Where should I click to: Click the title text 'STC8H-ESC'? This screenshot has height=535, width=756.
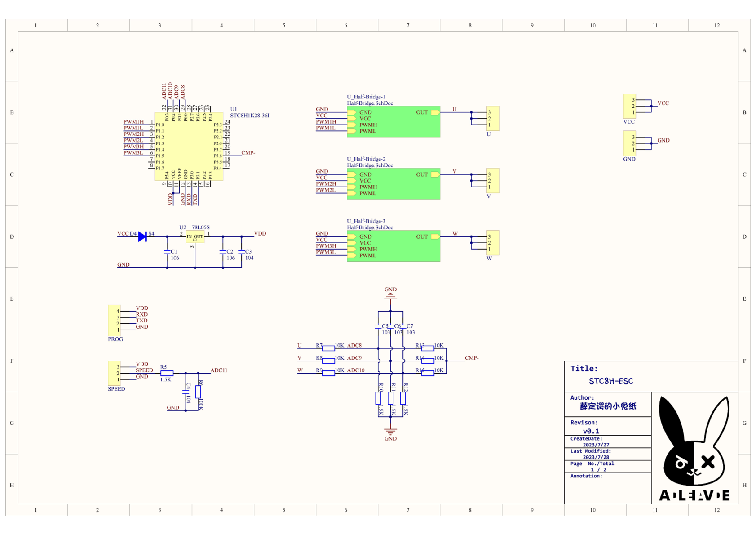pyautogui.click(x=611, y=381)
